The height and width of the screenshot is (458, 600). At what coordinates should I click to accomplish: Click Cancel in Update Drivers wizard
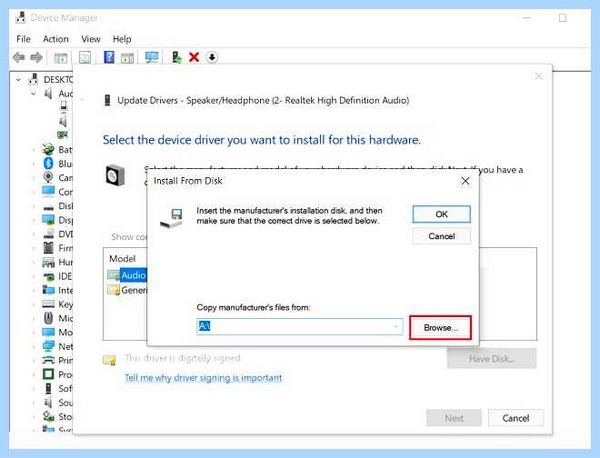(515, 418)
